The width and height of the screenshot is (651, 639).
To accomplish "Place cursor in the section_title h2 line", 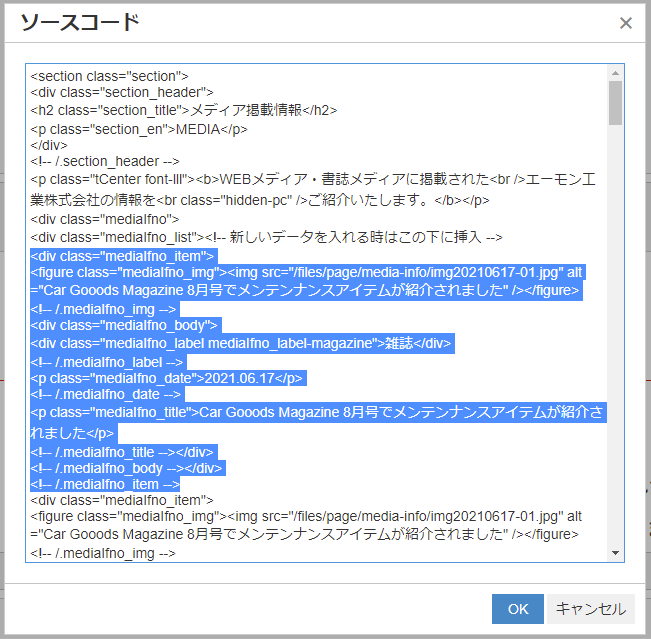I will 184,111.
